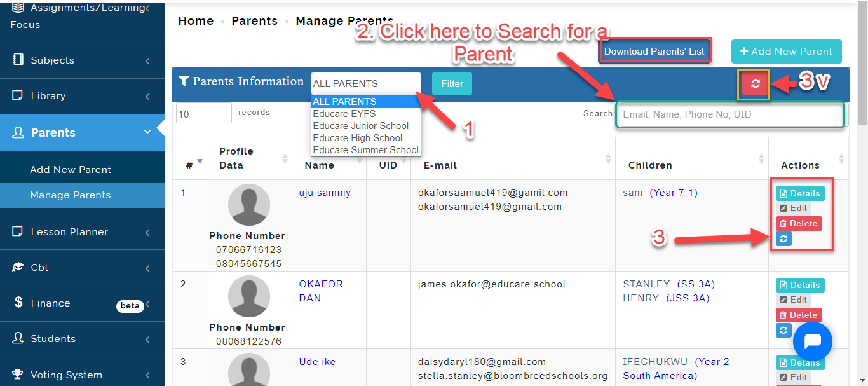The width and height of the screenshot is (868, 386).
Task: Click Download Parents' List button
Action: pyautogui.click(x=654, y=51)
